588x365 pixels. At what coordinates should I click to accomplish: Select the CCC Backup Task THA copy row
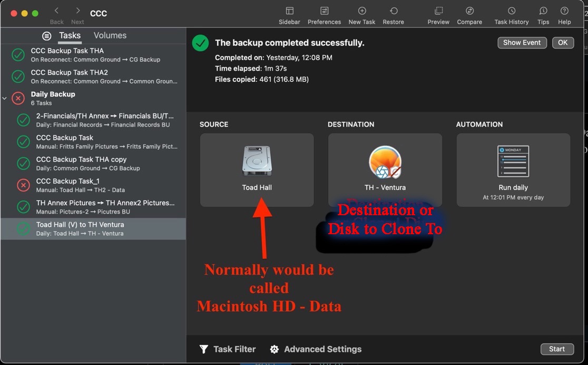pyautogui.click(x=93, y=164)
